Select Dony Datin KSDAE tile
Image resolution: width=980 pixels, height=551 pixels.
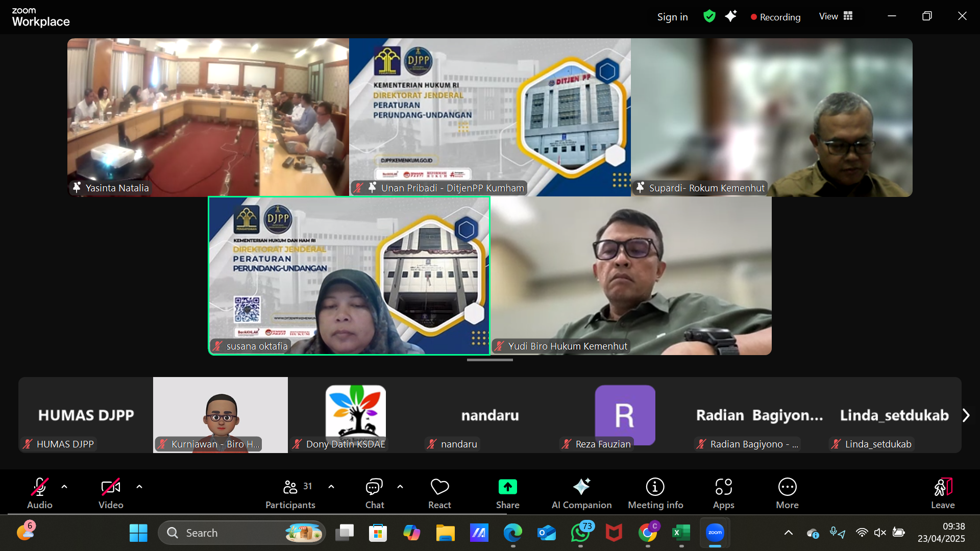(355, 415)
